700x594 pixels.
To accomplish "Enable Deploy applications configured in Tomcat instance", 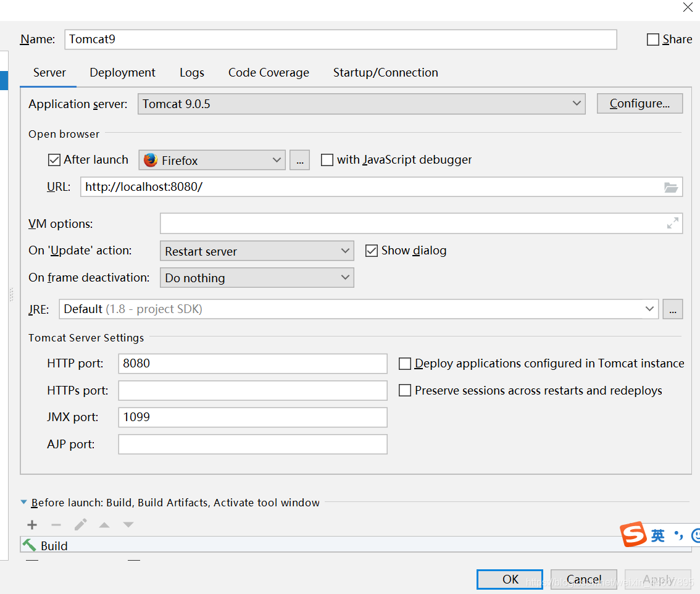I will 405,364.
